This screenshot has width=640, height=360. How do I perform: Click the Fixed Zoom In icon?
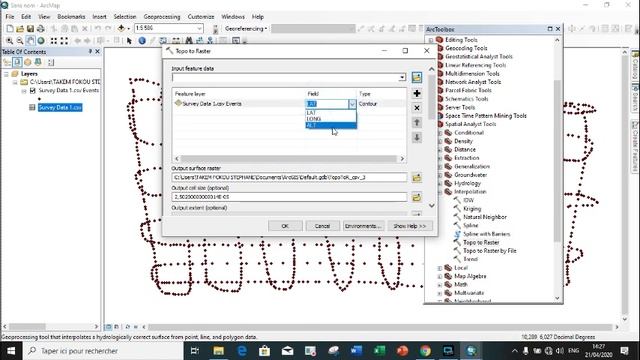[x=53, y=41]
